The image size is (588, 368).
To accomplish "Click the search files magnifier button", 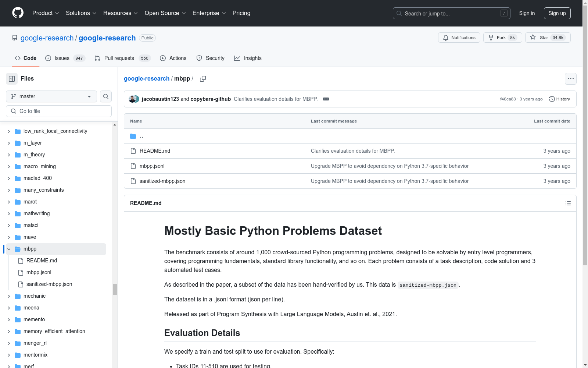I will pyautogui.click(x=106, y=96).
